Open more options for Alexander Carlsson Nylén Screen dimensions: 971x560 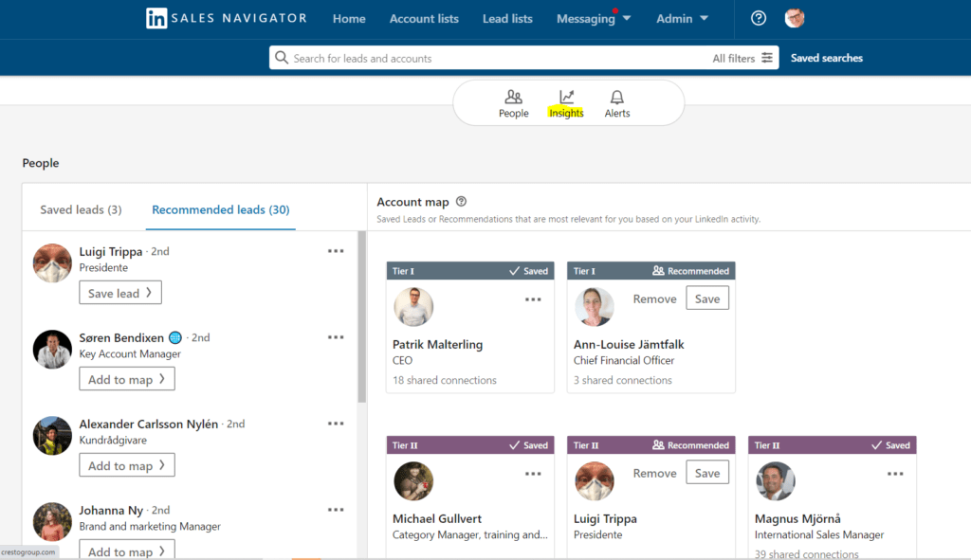pos(336,424)
